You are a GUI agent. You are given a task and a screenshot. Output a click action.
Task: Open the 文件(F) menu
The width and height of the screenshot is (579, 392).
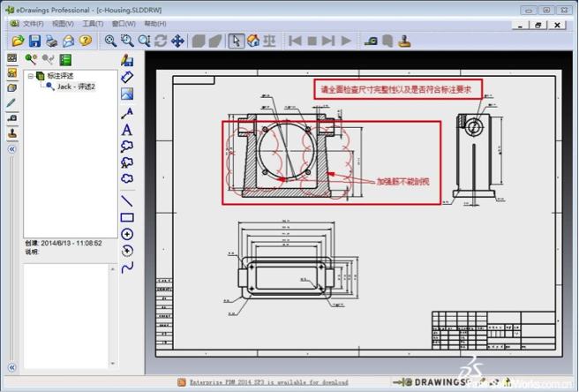coord(33,24)
